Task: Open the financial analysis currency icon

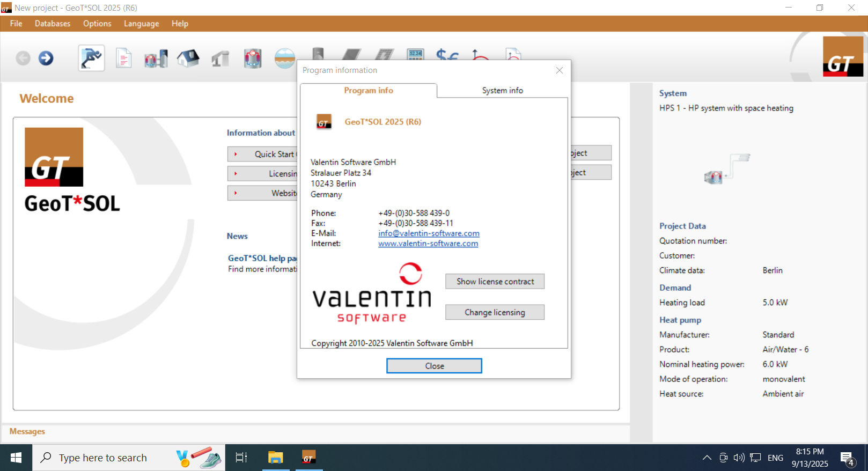Action: coord(447,54)
